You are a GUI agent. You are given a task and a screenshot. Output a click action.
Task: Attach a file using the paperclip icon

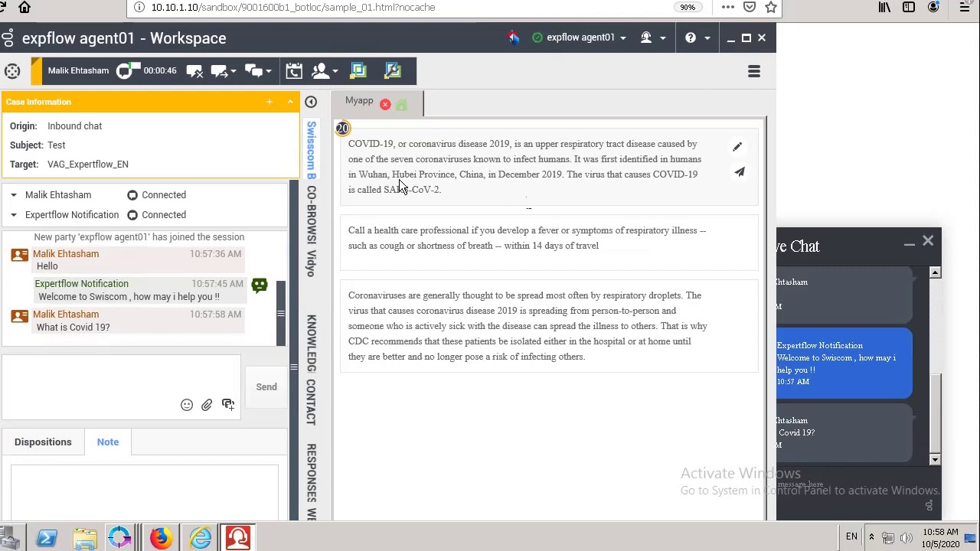coord(207,405)
